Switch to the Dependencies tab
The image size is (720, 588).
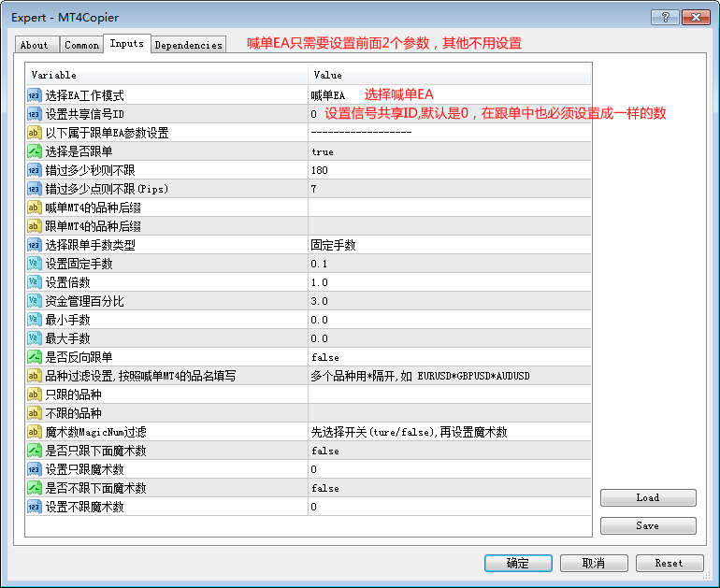pos(188,45)
